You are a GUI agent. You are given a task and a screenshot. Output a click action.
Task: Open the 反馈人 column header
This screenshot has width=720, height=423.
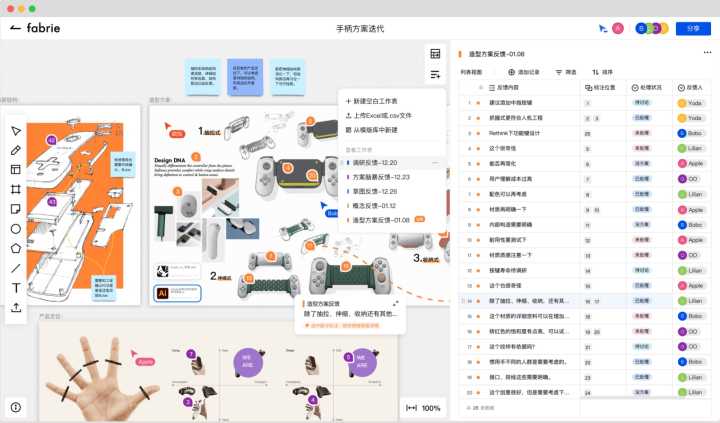pos(690,87)
